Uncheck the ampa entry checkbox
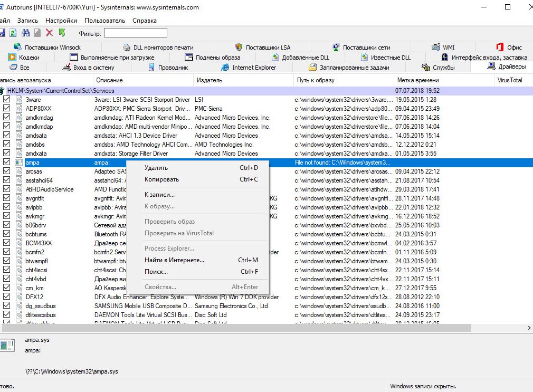Viewport: 533px width, 392px height. tap(6, 162)
